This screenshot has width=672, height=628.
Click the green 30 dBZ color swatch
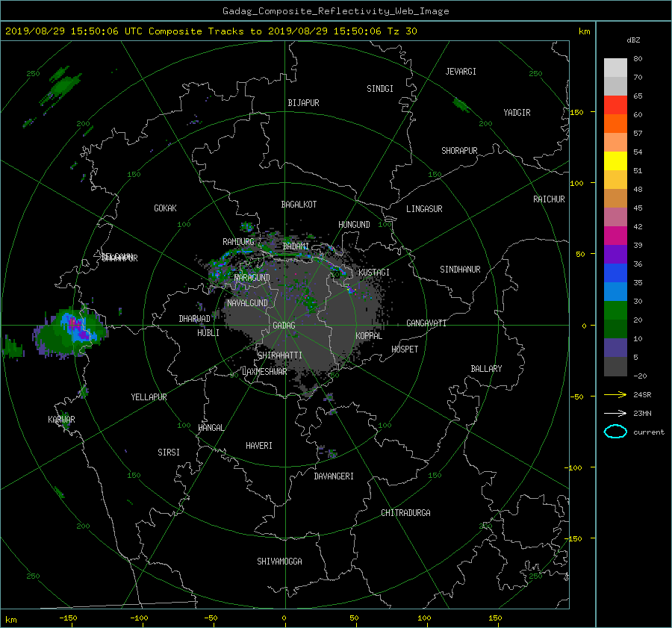pos(615,311)
